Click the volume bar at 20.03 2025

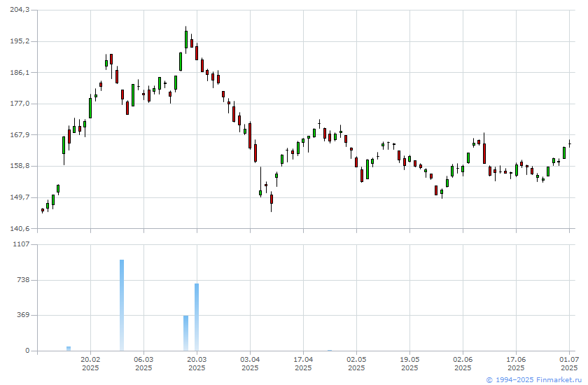click(197, 317)
